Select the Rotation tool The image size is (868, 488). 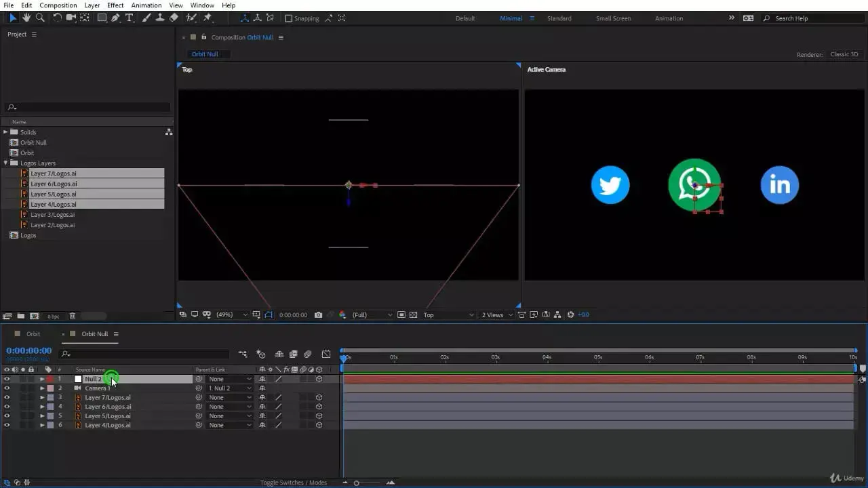[57, 18]
